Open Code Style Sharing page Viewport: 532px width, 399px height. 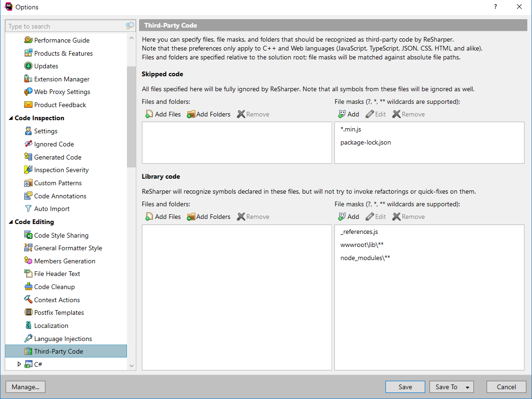(x=56, y=235)
